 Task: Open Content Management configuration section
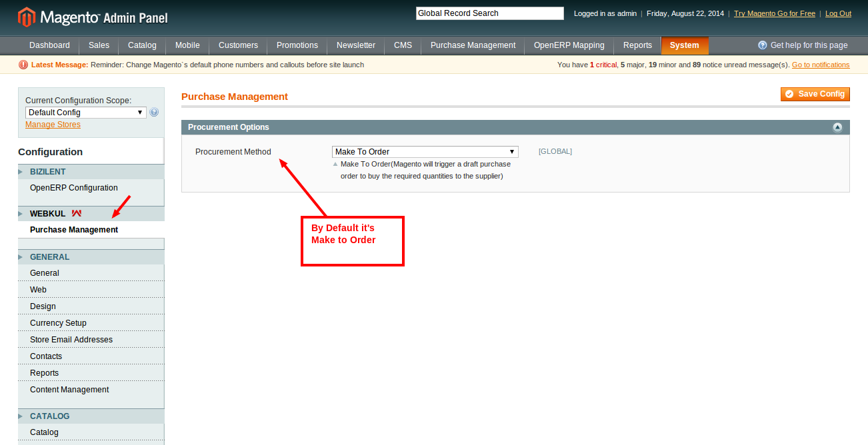coord(91,390)
